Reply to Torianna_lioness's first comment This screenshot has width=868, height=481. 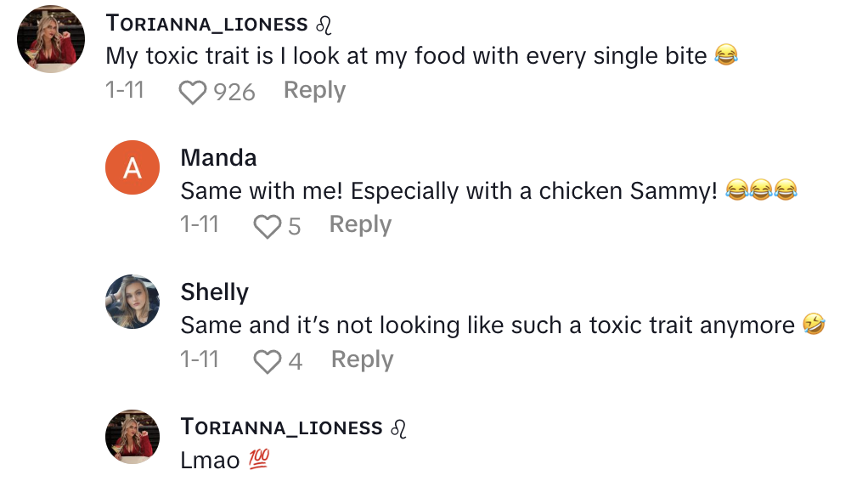[x=314, y=90]
